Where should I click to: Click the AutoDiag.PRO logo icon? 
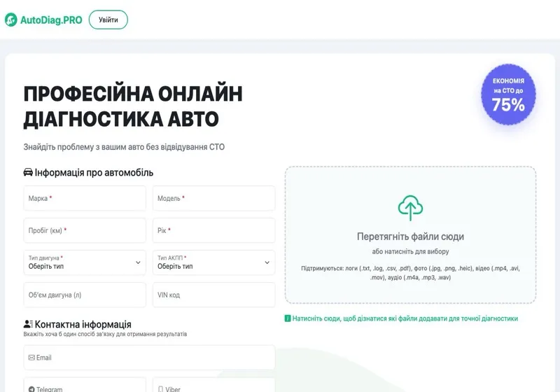pos(10,20)
